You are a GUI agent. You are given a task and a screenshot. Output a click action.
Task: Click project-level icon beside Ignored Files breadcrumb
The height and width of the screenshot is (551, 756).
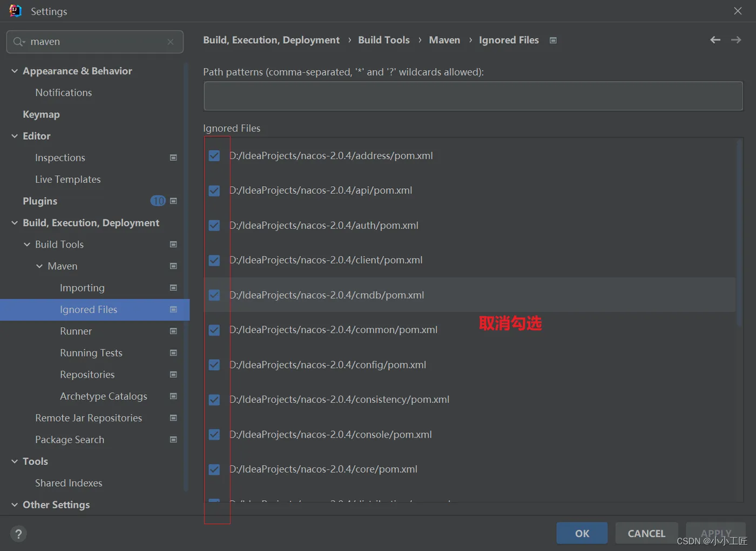pos(553,40)
